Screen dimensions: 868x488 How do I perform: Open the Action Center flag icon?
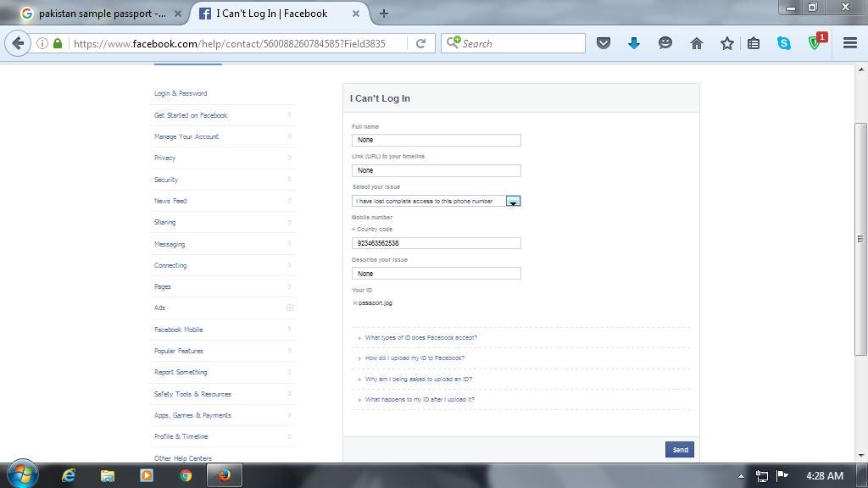782,475
